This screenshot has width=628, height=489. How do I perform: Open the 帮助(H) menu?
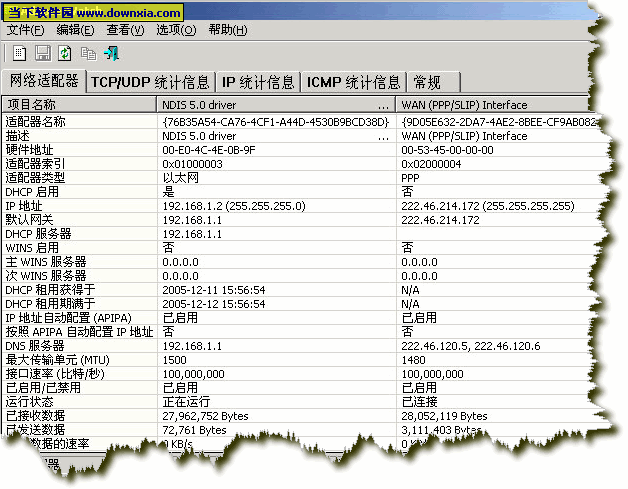tap(227, 30)
